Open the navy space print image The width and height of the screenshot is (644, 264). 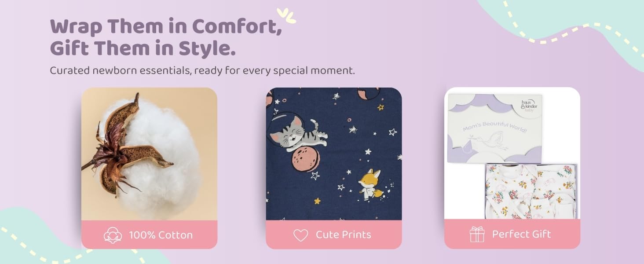pyautogui.click(x=334, y=154)
